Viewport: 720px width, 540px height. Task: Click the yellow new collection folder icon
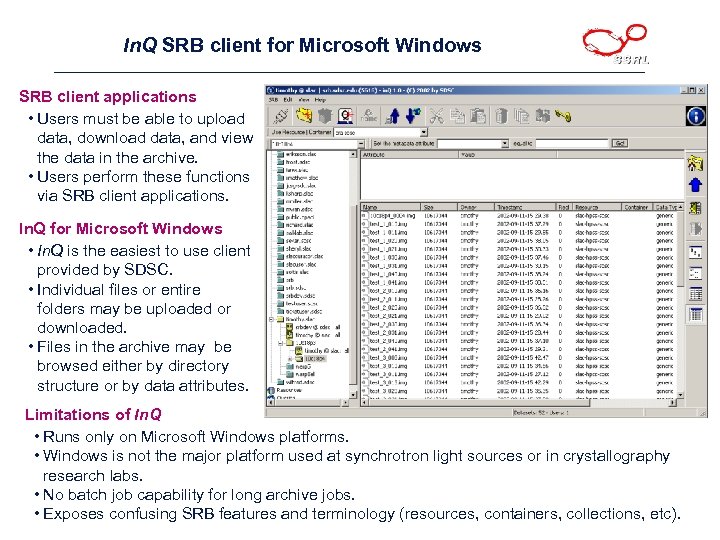coord(304,115)
